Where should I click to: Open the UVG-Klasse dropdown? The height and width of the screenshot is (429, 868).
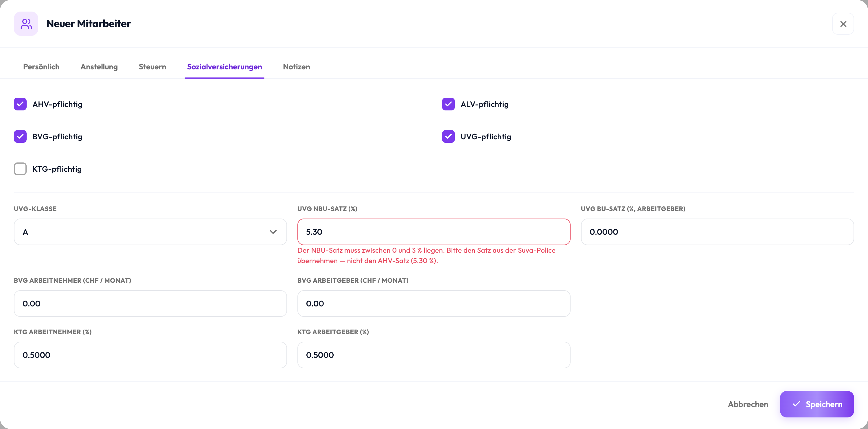(x=150, y=232)
